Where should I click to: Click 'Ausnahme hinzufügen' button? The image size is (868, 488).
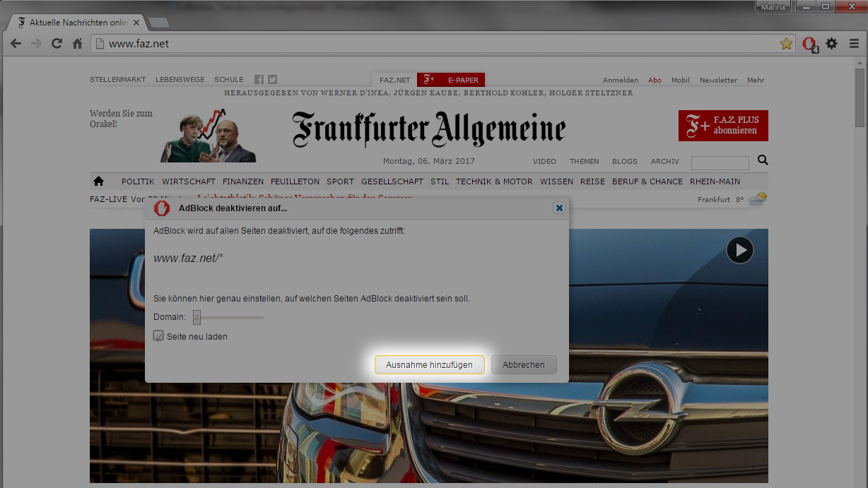point(429,365)
